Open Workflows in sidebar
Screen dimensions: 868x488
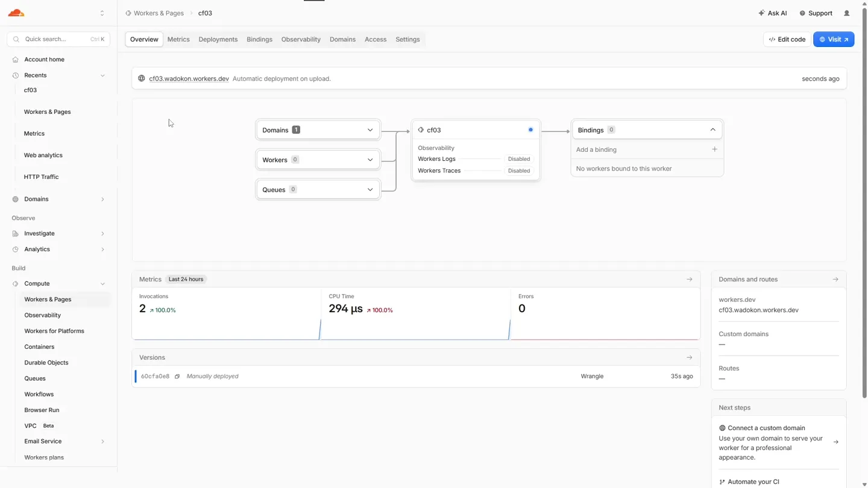(x=39, y=395)
